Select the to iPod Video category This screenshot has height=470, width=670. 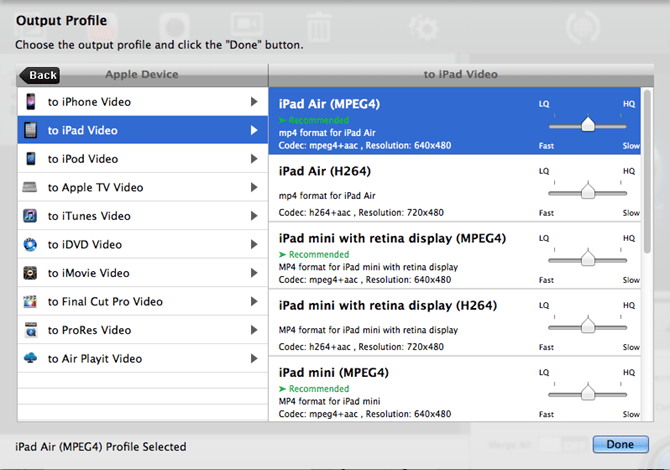(x=143, y=159)
